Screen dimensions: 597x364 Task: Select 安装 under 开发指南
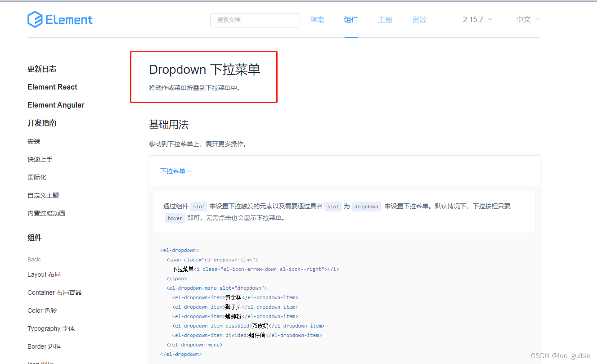click(34, 141)
